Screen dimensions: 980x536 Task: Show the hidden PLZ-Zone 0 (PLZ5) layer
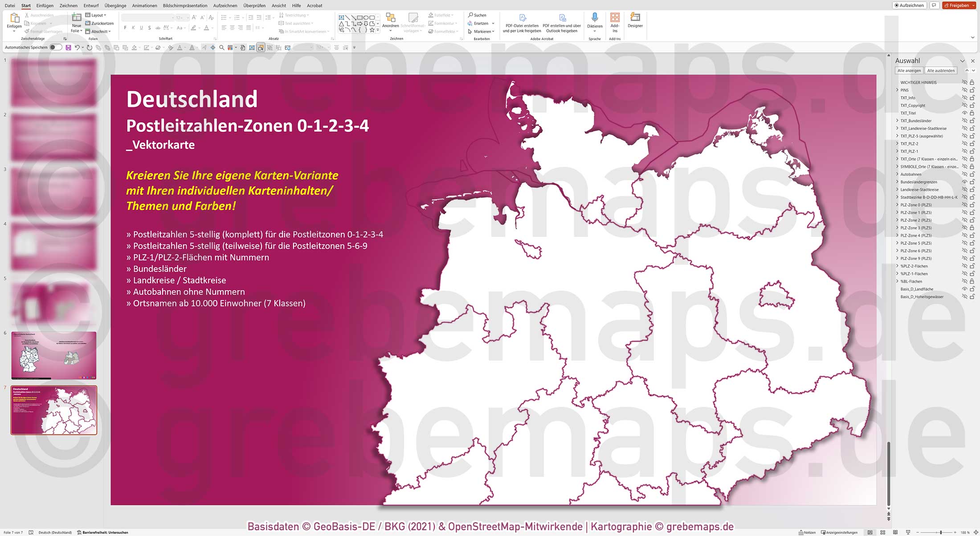[964, 205]
